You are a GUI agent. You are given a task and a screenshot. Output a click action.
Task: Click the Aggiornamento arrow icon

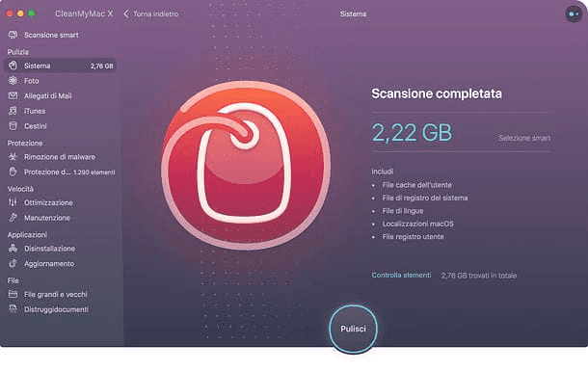tap(13, 263)
